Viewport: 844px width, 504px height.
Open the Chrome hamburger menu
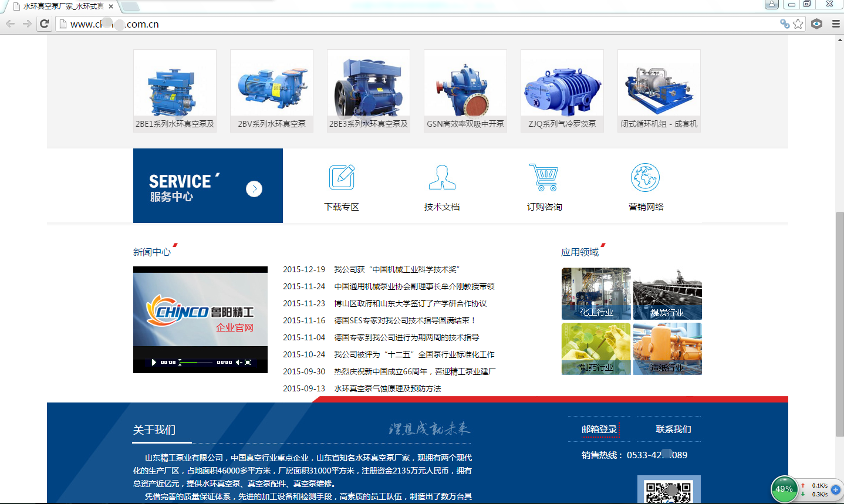click(x=836, y=24)
